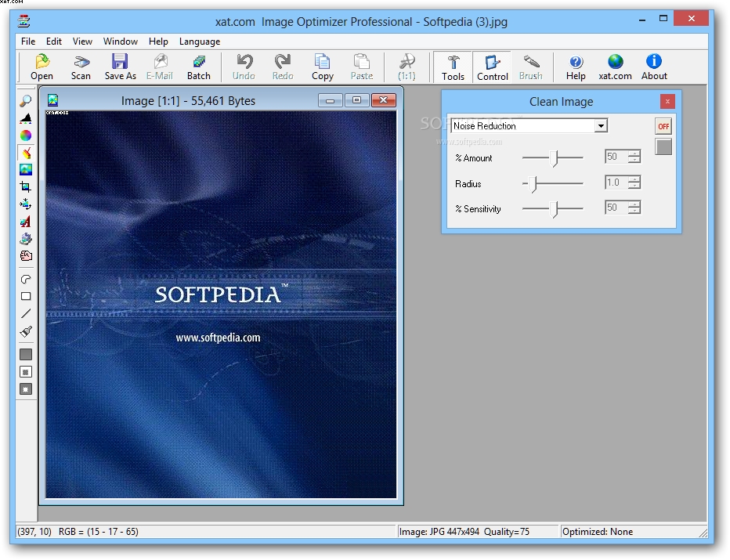This screenshot has height=560, width=730.
Task: Close the Clean Image panel
Action: [x=667, y=101]
